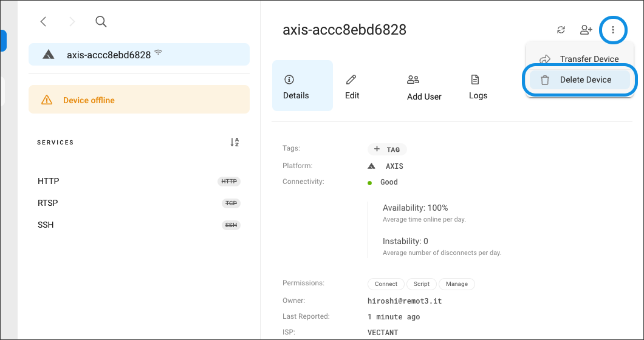Image resolution: width=644 pixels, height=340 pixels.
Task: Click the device title axis-accc8ebd6828 heading
Action: click(x=344, y=30)
